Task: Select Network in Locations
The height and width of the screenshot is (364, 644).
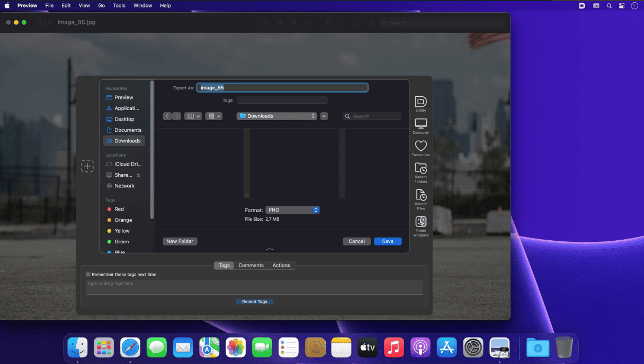Action: [x=124, y=186]
